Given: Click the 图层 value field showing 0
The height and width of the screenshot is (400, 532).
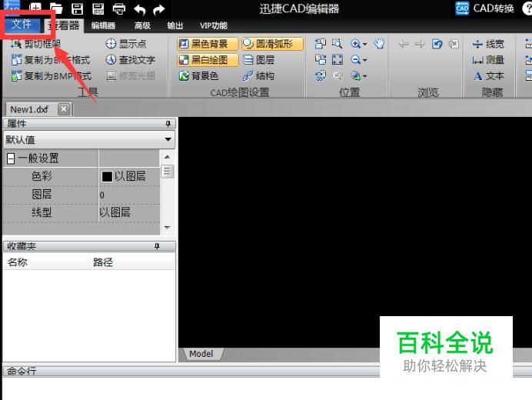Looking at the screenshot, I should [x=129, y=195].
